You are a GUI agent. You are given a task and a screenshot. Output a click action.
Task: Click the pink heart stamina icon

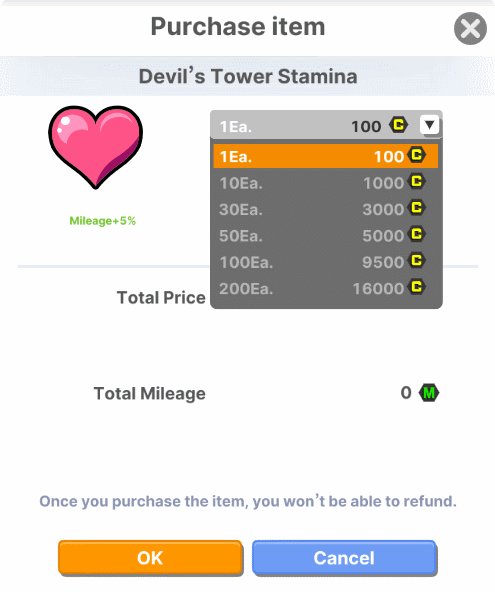96,147
